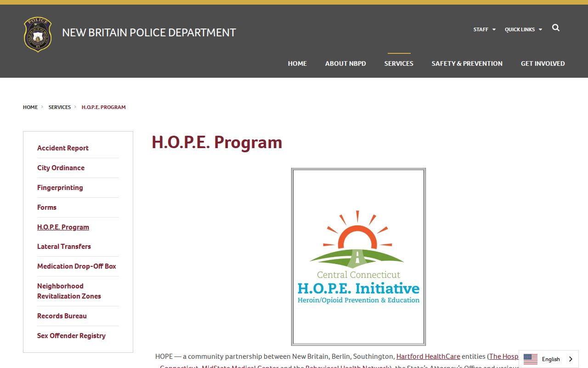Go to Home breadcrumb link
The image size is (588, 368).
click(x=30, y=107)
